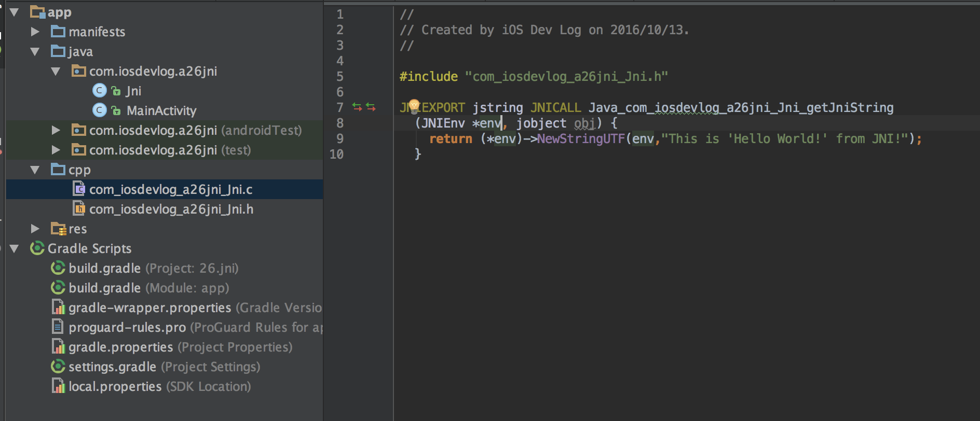Screen dimensions: 980x421
Task: Click line number 10 in the gutter
Action: click(x=336, y=154)
